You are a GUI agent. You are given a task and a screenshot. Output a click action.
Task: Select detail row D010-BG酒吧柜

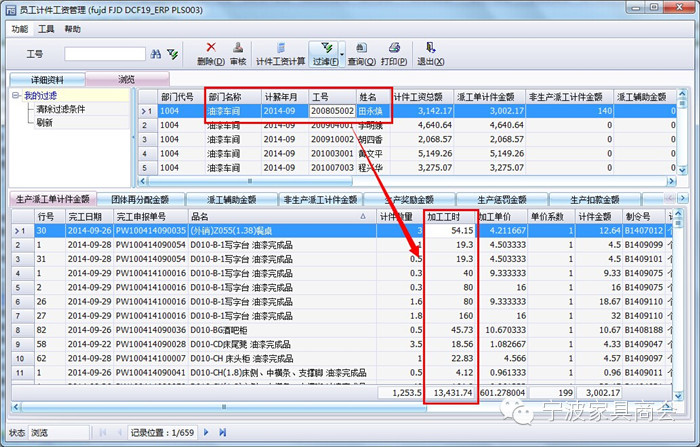[x=342, y=330]
